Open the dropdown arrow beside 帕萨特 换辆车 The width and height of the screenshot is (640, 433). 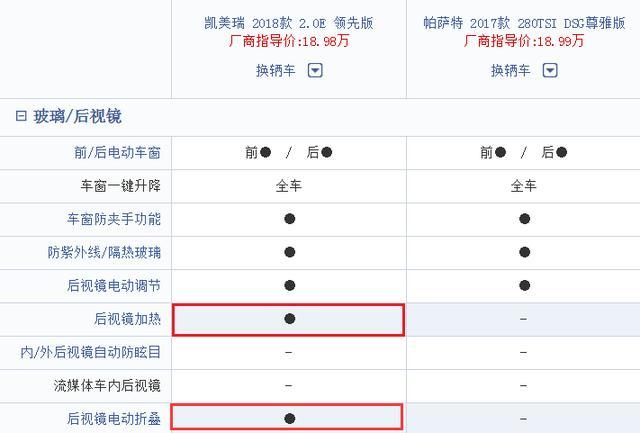point(550,71)
